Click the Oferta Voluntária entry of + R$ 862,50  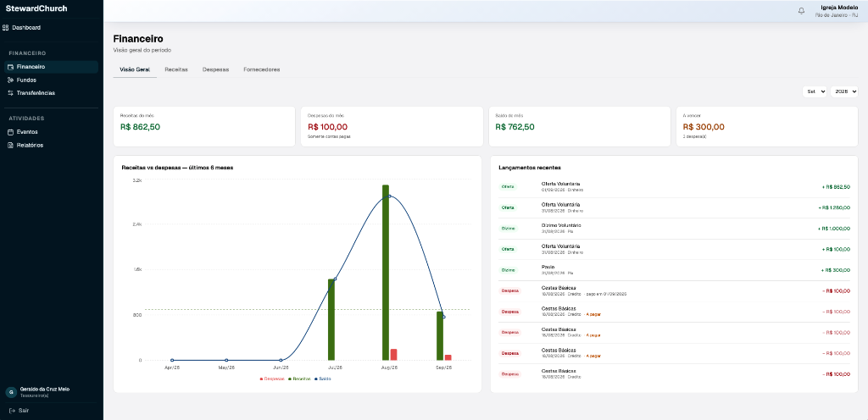point(674,187)
